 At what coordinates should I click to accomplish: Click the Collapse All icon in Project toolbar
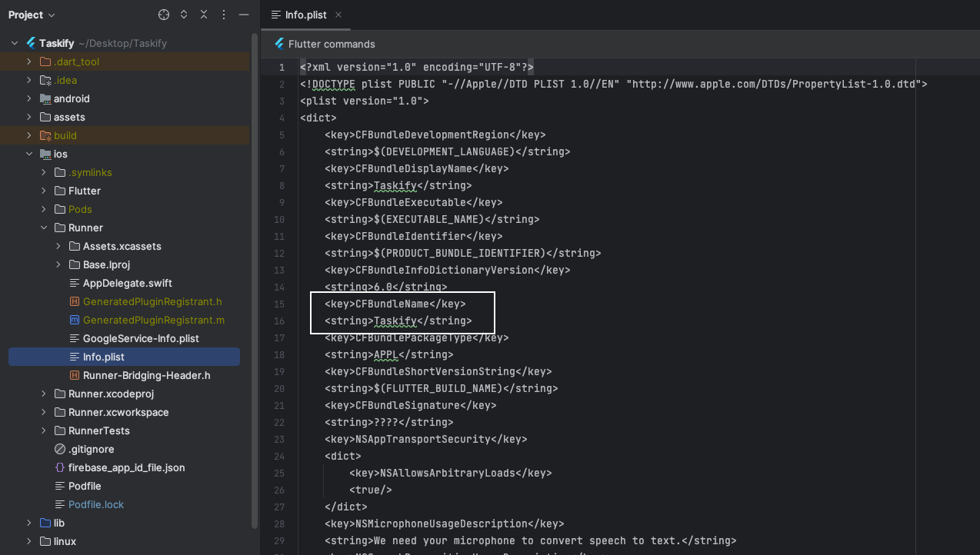(204, 15)
